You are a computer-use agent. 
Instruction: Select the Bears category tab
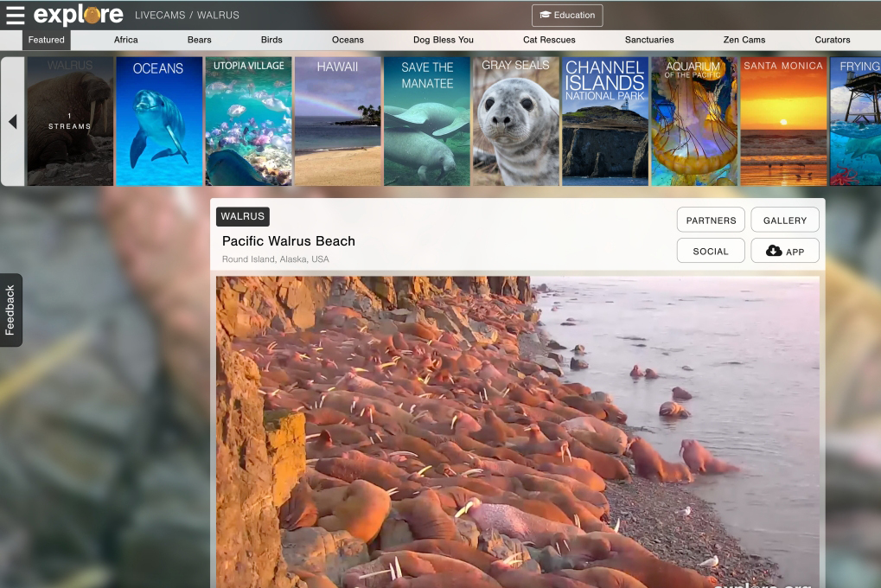coord(200,40)
